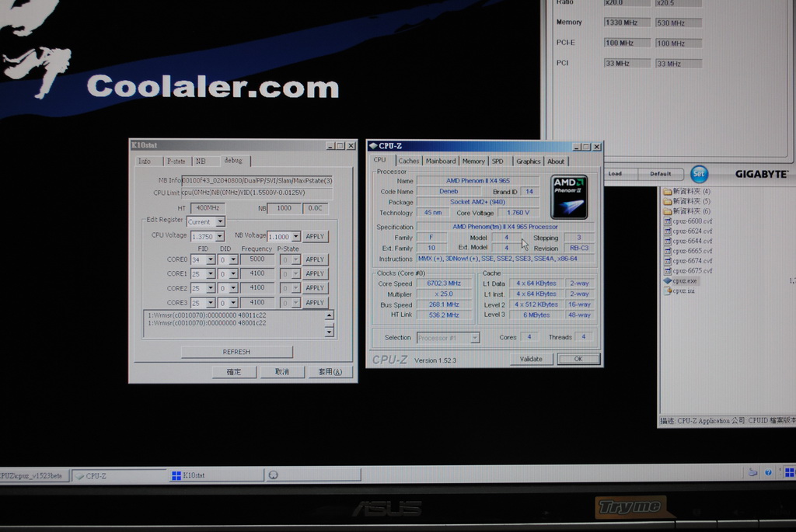The width and height of the screenshot is (796, 532).
Task: Open the CORE0 P-State dropdown
Action: (296, 259)
